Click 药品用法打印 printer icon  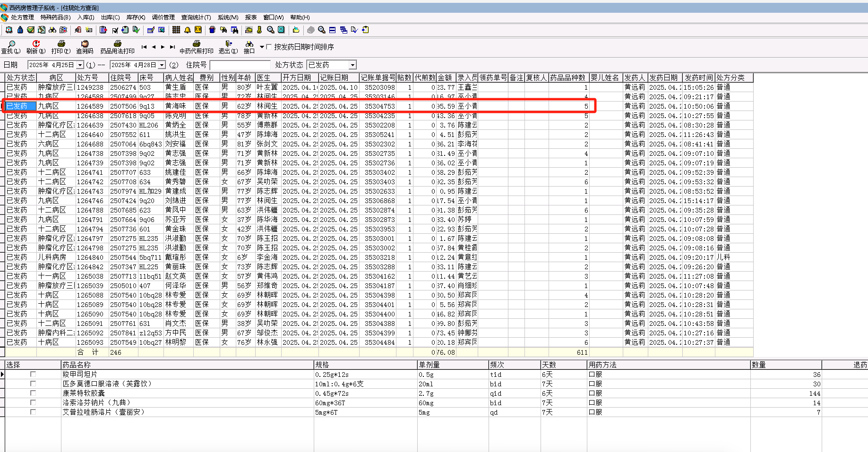tap(117, 44)
